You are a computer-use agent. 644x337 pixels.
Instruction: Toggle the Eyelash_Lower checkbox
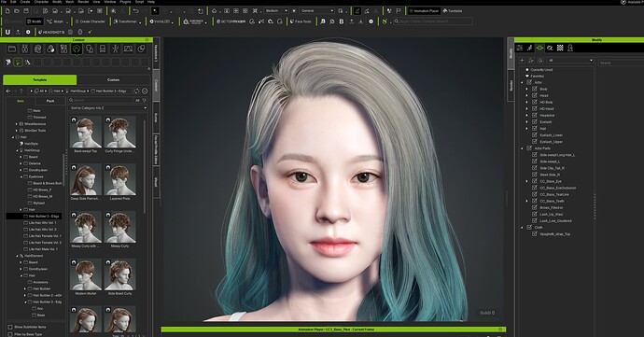click(535, 134)
